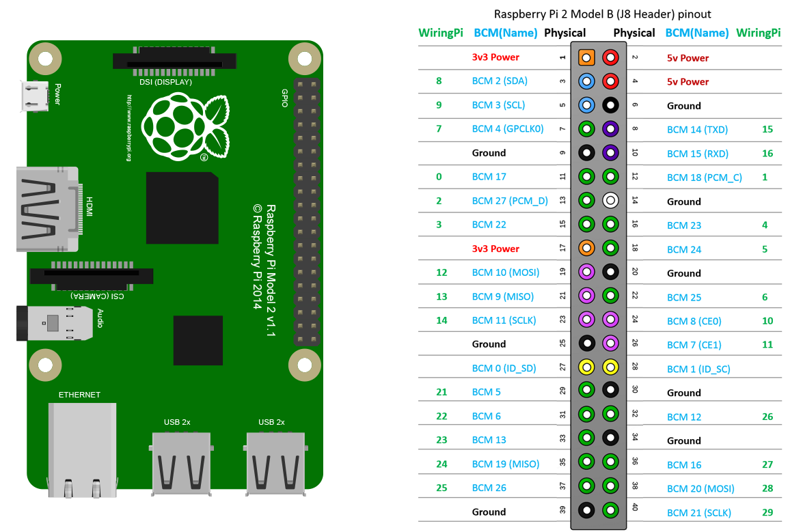Click the 'ETHERNET' label on the board
Viewport: 803px width, 532px height.
(x=79, y=395)
